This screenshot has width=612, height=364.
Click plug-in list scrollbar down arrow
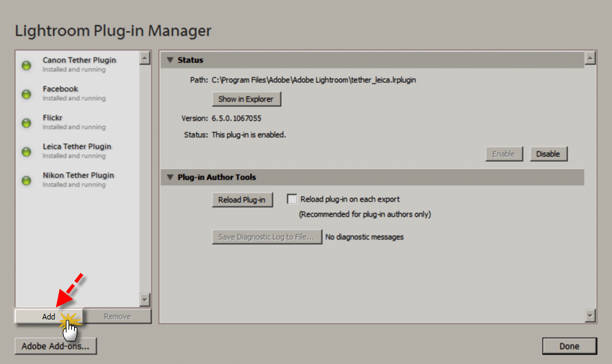tap(145, 300)
